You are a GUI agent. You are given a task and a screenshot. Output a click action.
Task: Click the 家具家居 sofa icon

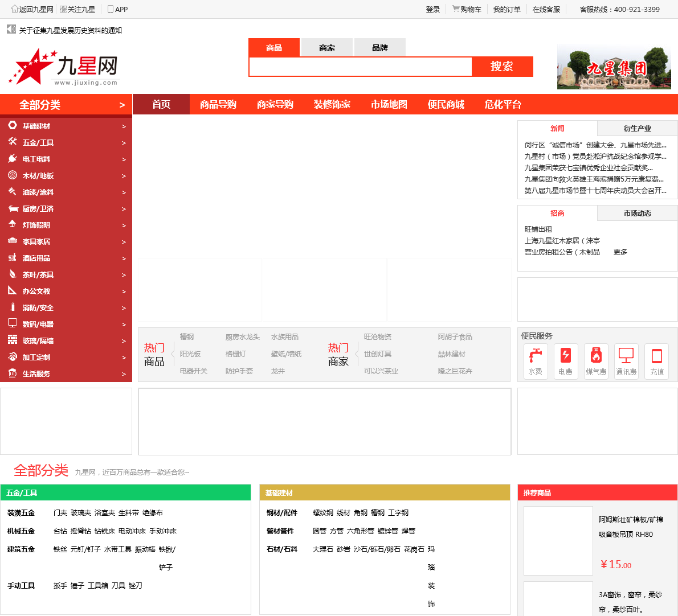click(13, 241)
